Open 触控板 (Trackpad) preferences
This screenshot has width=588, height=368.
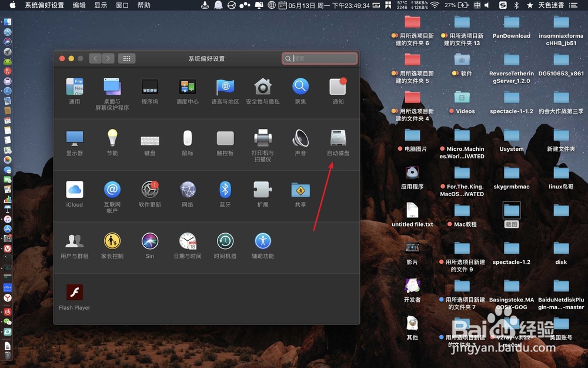click(225, 138)
